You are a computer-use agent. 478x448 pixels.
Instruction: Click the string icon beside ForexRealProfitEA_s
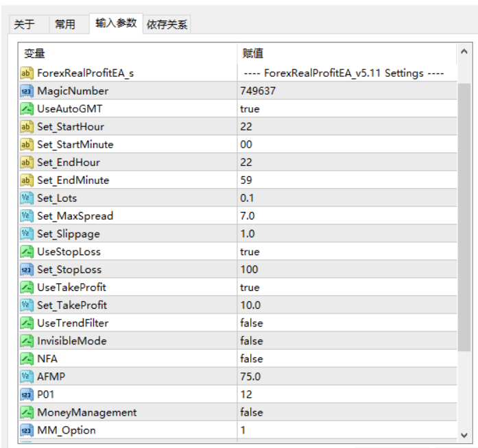(27, 73)
